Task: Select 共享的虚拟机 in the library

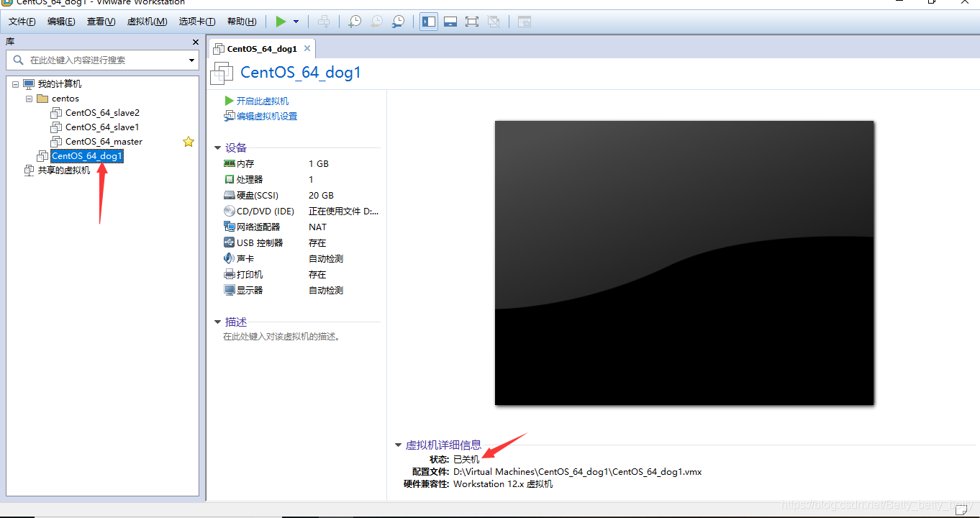Action: click(64, 171)
